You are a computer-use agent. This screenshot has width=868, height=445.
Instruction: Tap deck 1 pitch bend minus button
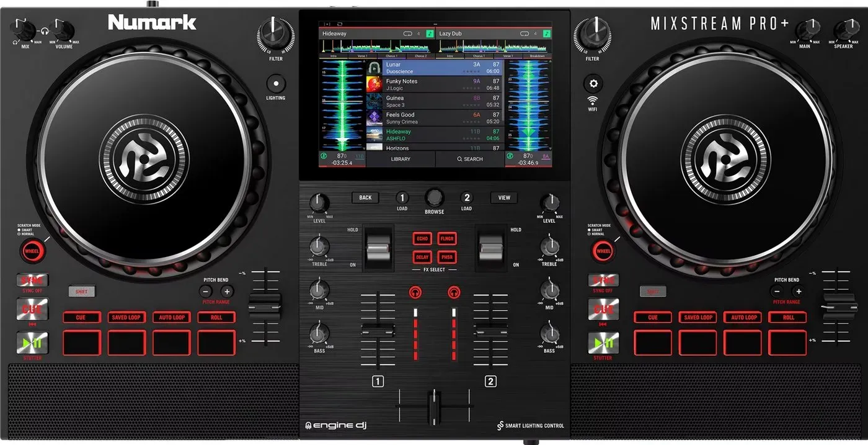pos(206,291)
